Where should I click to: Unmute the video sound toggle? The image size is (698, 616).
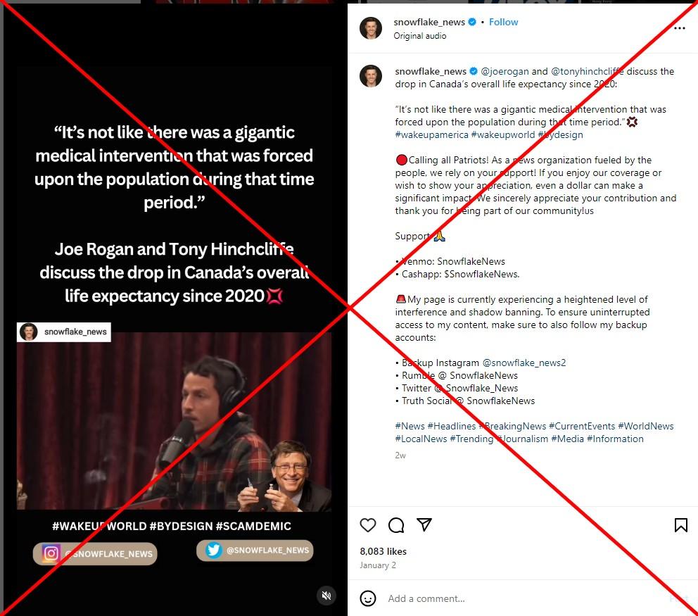[326, 596]
